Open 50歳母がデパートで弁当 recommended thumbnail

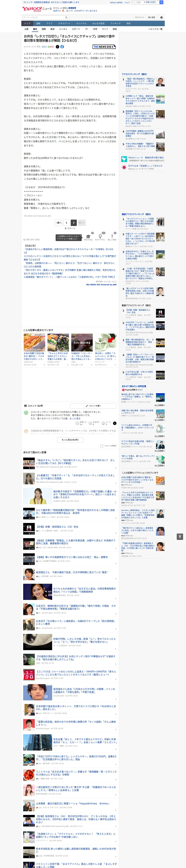coord(82,342)
